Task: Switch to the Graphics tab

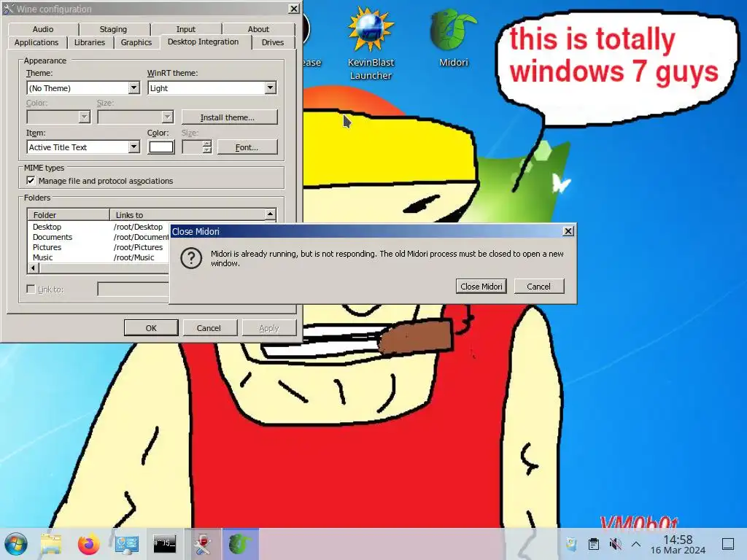Action: [x=136, y=42]
